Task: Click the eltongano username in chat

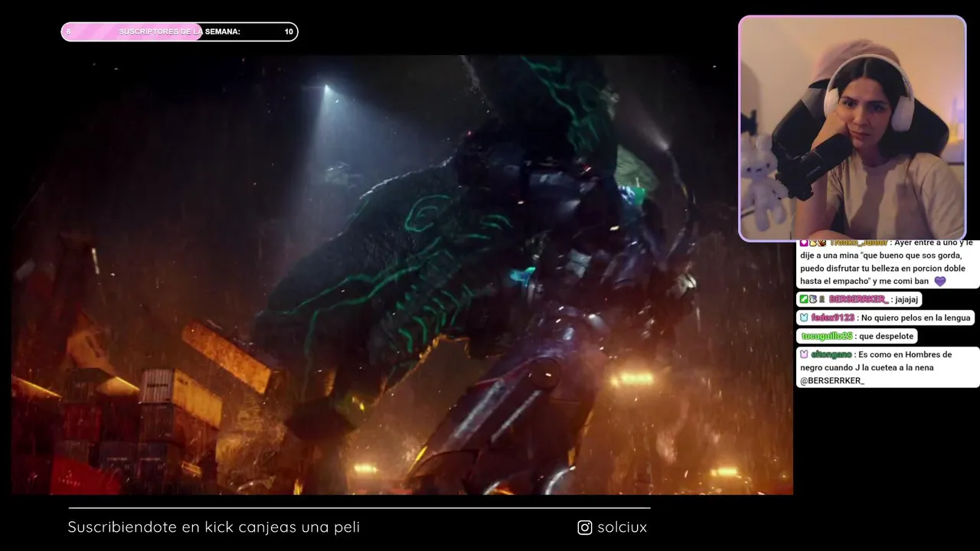Action: pyautogui.click(x=831, y=354)
